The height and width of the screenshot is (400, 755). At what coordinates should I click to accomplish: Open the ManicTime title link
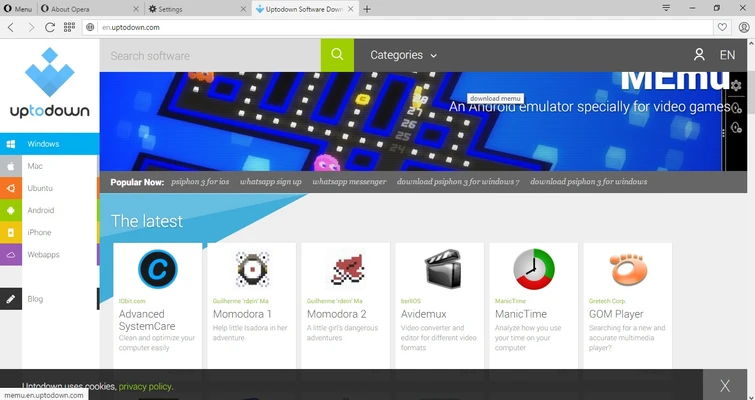pyautogui.click(x=521, y=314)
